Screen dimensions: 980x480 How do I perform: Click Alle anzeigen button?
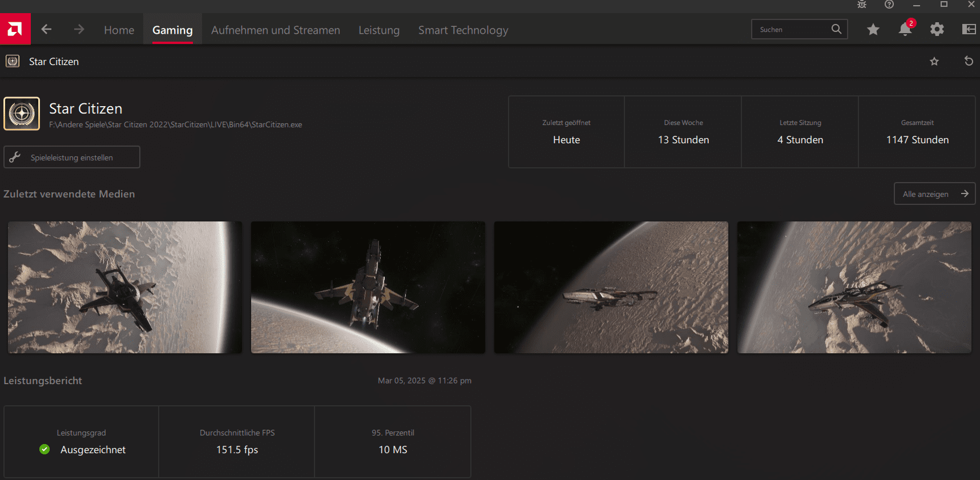pos(934,193)
